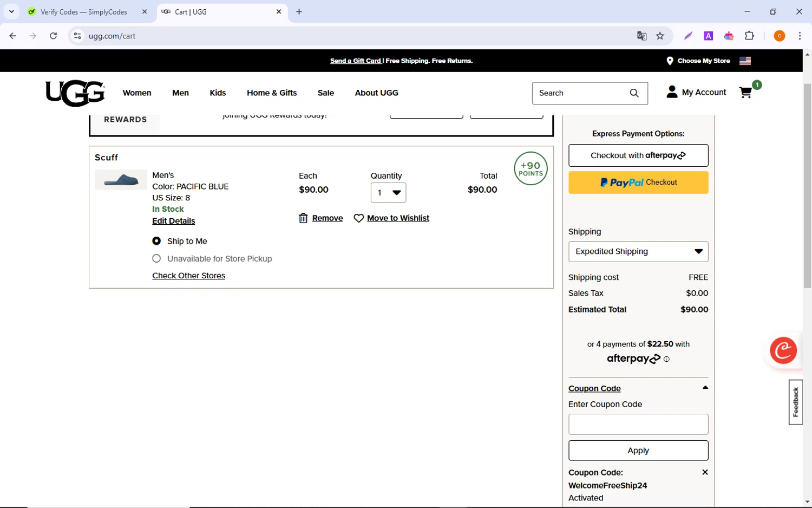Click the US flag country selector
Screen dimensions: 812x508
click(745, 61)
